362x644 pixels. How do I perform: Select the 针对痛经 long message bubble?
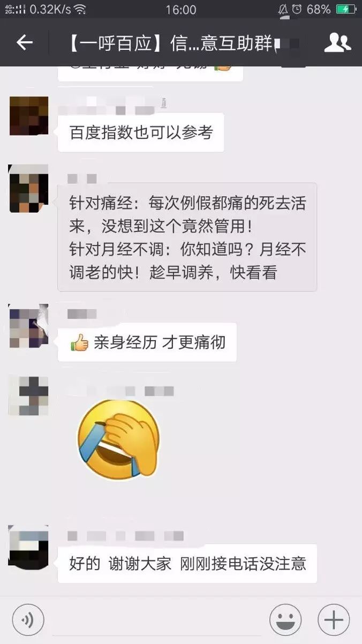[x=187, y=237]
